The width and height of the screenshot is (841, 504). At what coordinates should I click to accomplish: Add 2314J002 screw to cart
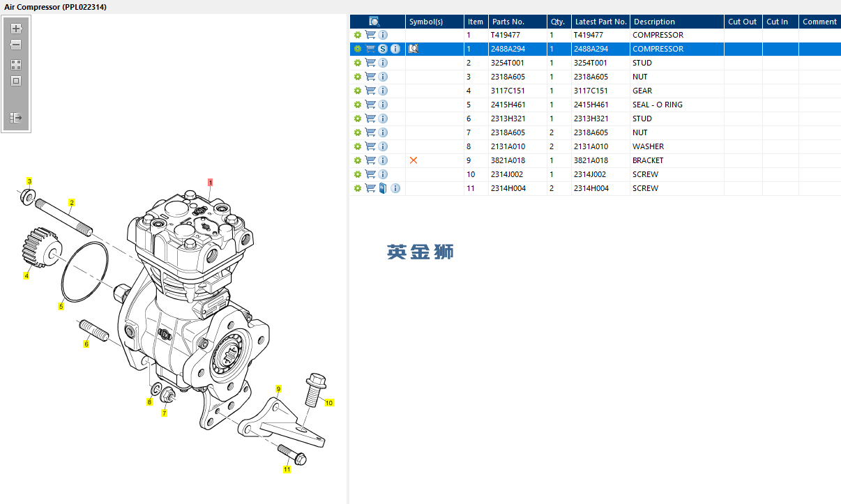[370, 174]
